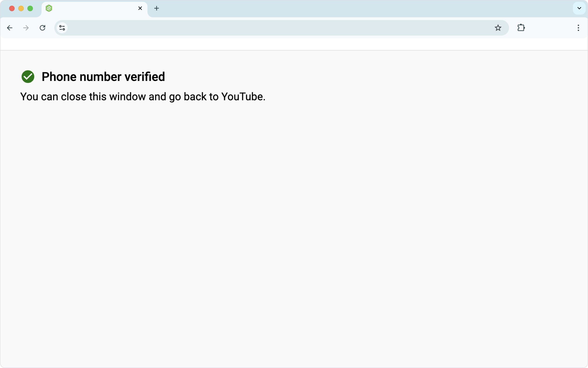Click the "Phone number verified" heading
The width and height of the screenshot is (588, 368).
point(103,77)
